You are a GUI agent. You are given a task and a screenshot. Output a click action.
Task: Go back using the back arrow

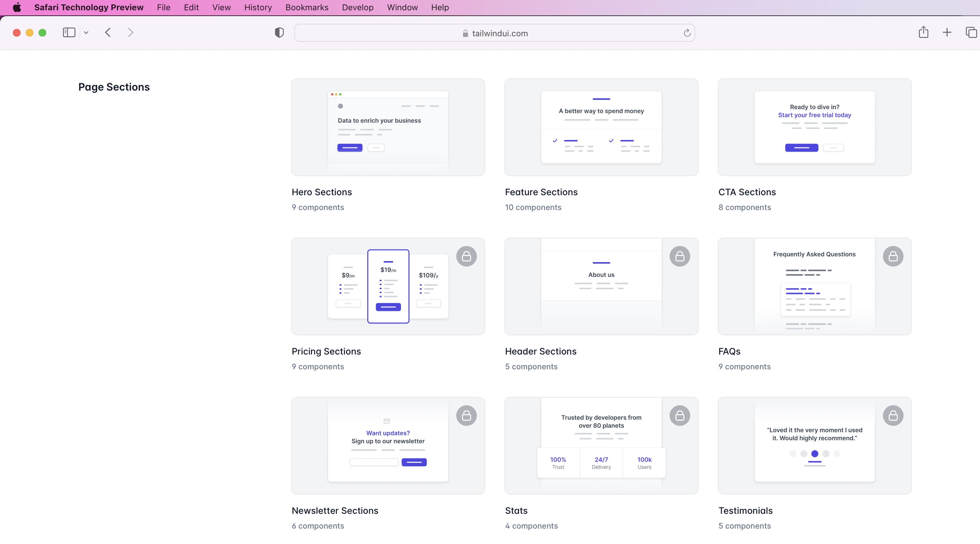108,33
